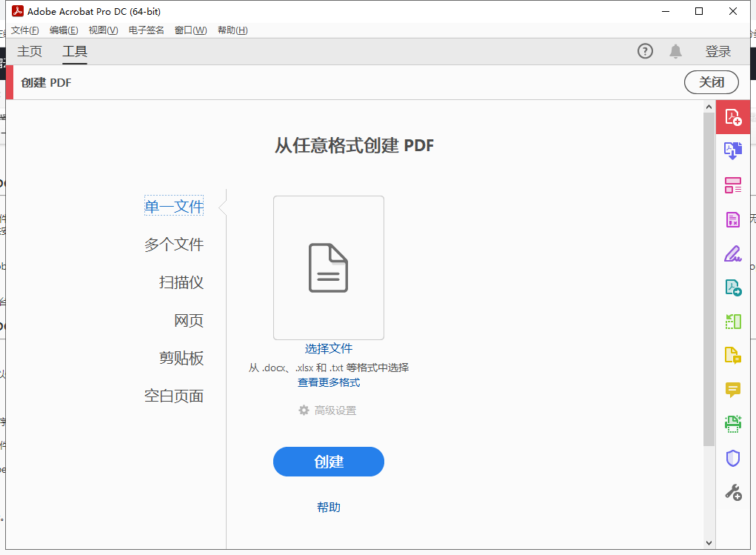756x555 pixels.
Task: Click the vertical scrollbar on the right
Action: (708, 296)
